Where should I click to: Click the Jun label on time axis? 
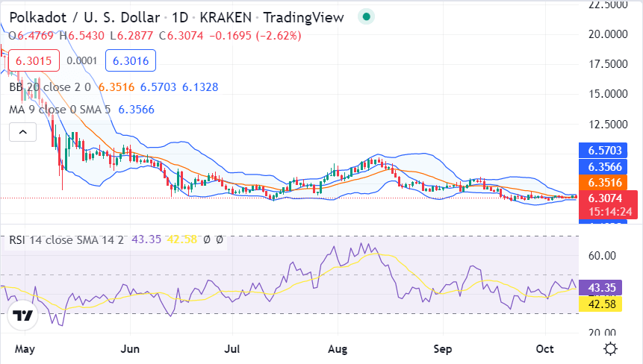[x=130, y=349]
